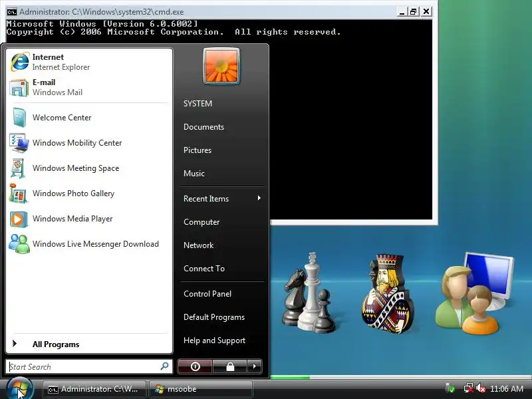
Task: Switch to msoobe taskbar button
Action: tap(201, 389)
